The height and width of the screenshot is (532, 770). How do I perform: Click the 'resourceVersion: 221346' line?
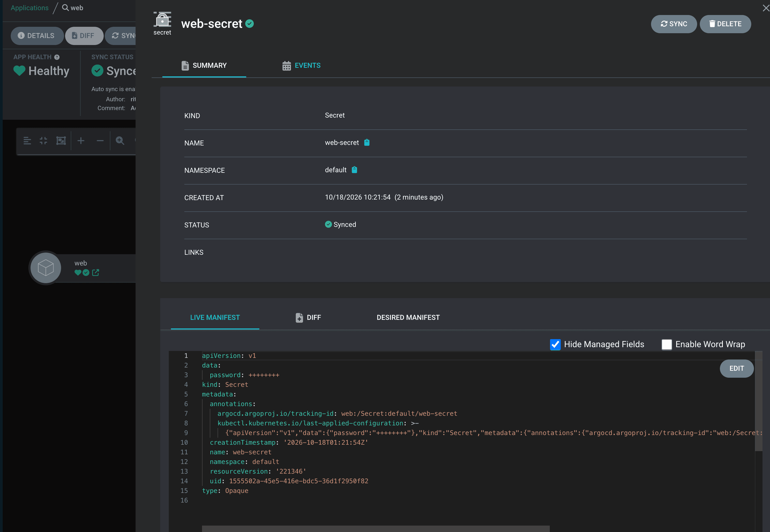click(258, 471)
